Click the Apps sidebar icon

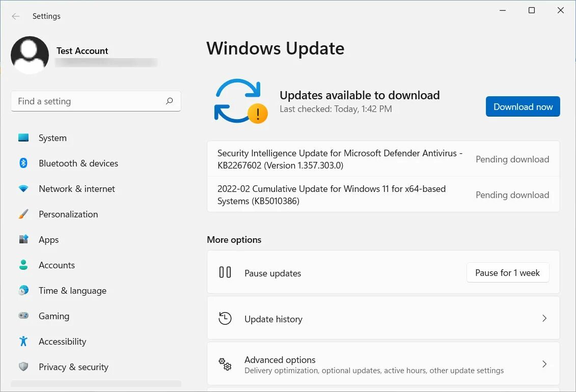pyautogui.click(x=23, y=239)
